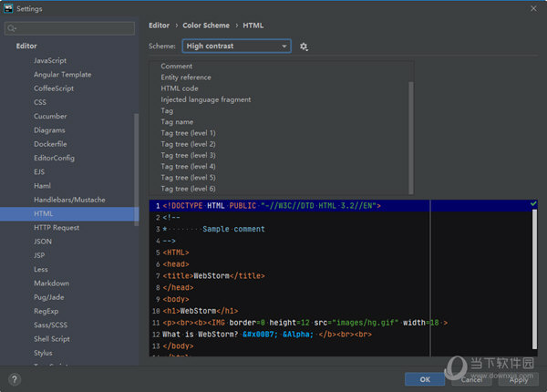Select CSS in sidebar

(x=40, y=102)
